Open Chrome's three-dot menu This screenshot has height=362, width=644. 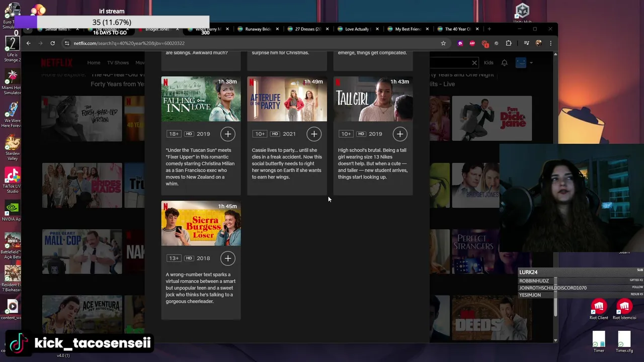click(550, 43)
